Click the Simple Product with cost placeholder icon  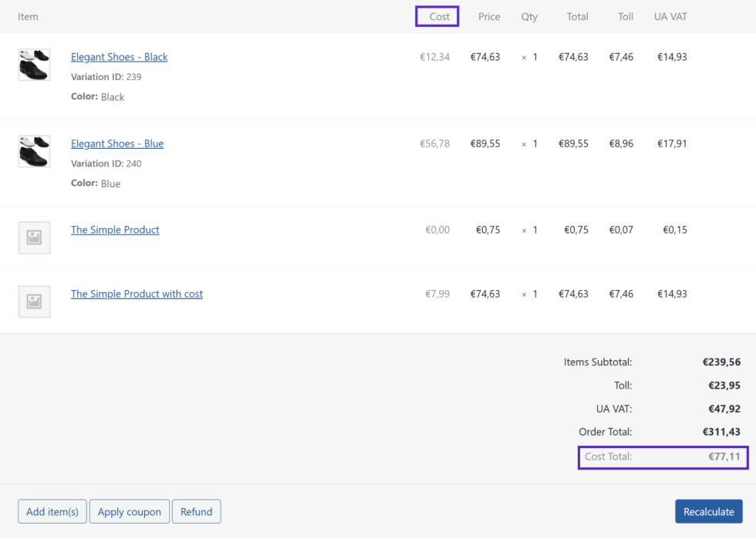[34, 302]
